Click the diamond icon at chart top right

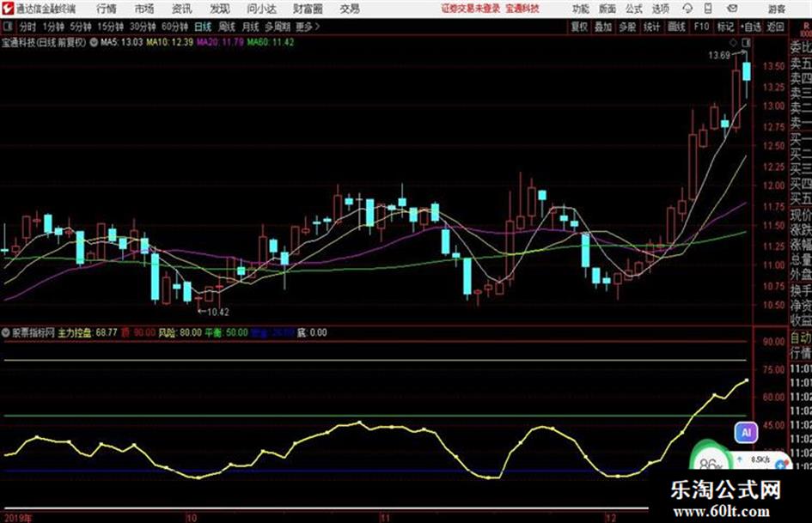click(733, 42)
